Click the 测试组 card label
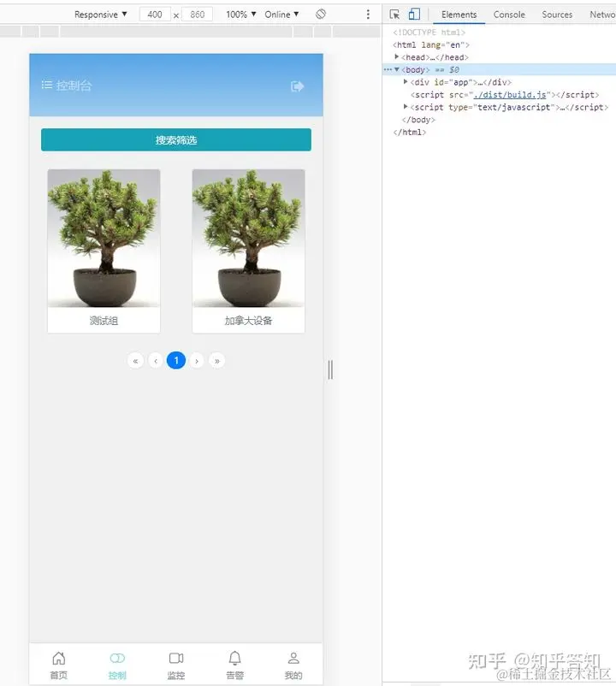 [x=104, y=321]
